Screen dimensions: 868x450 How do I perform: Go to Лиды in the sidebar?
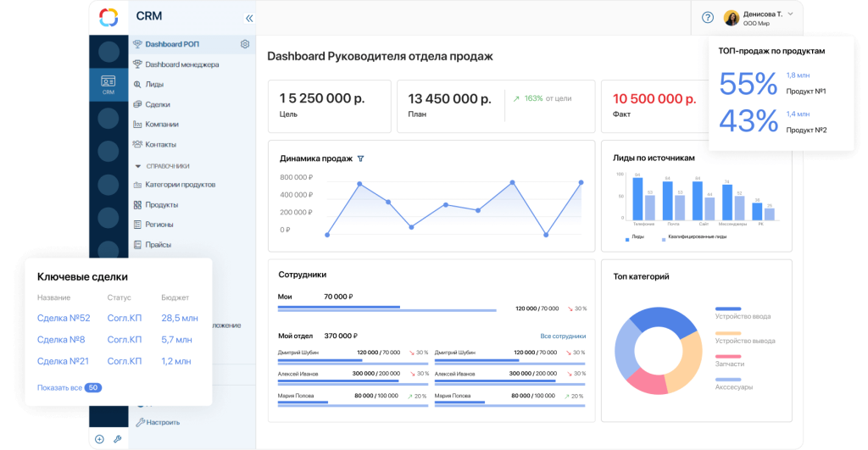point(153,84)
